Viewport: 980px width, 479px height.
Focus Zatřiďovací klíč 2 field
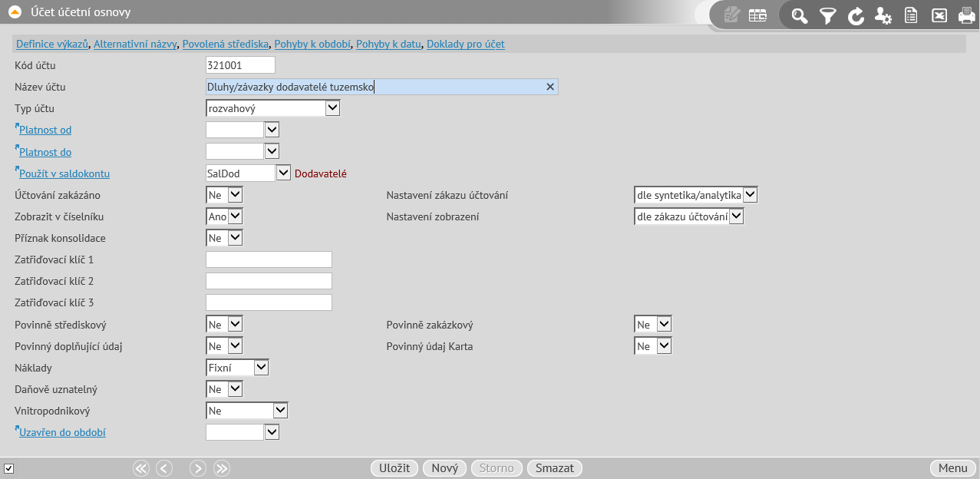tap(269, 281)
